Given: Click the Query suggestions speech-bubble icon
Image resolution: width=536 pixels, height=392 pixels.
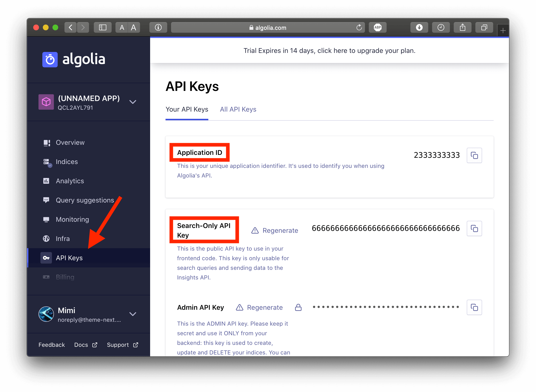Looking at the screenshot, I should tap(46, 200).
